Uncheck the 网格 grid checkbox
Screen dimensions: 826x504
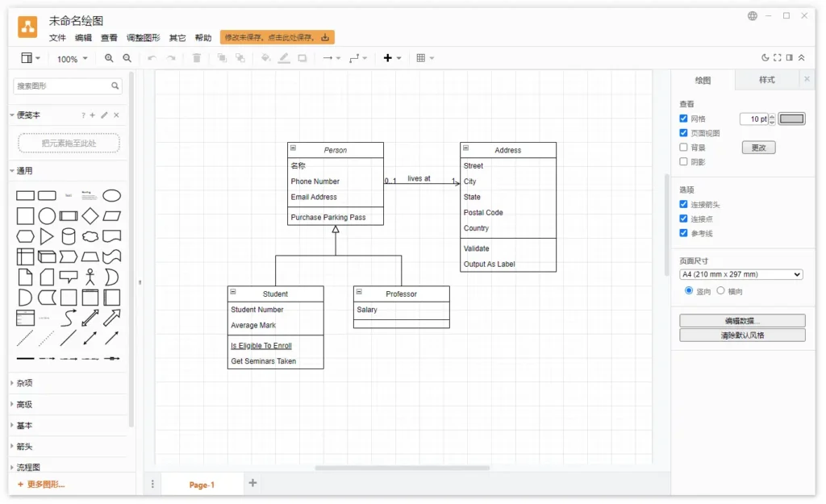pos(683,119)
